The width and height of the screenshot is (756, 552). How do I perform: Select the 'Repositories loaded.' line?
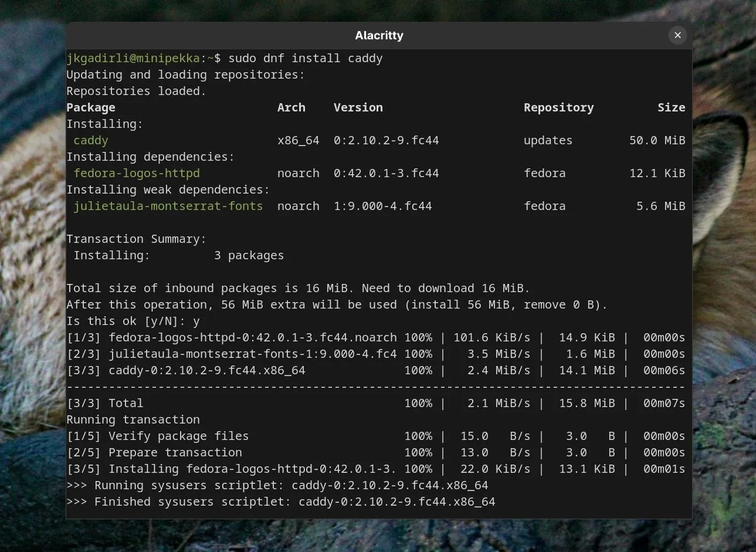click(137, 91)
